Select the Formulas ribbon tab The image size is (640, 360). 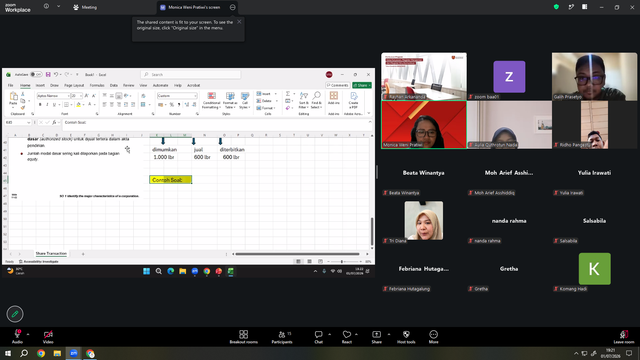[x=97, y=85]
